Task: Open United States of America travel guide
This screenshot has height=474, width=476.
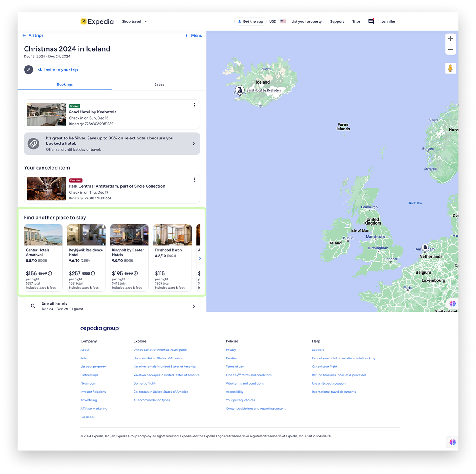Action: tap(160, 350)
